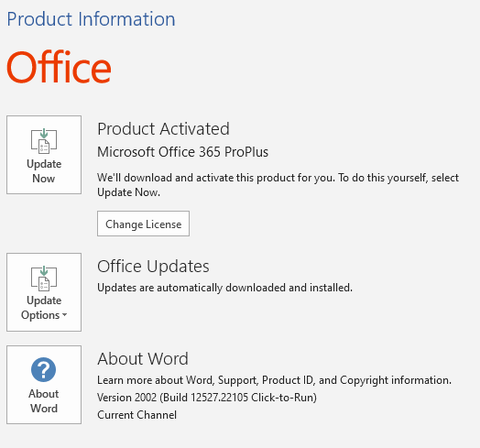Click the About Word section heading
480x448 pixels.
143,358
